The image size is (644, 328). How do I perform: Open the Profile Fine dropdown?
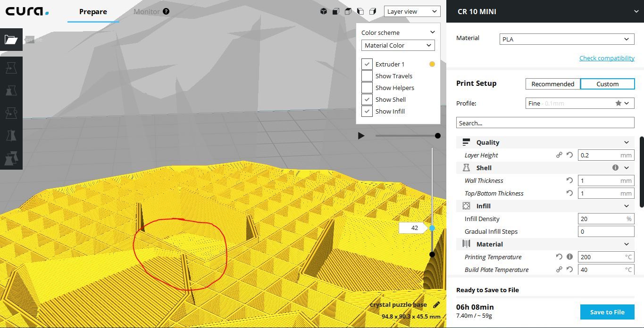click(x=580, y=103)
